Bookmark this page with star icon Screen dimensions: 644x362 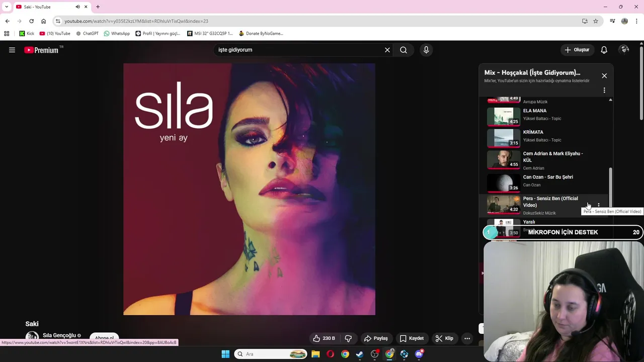point(596,21)
